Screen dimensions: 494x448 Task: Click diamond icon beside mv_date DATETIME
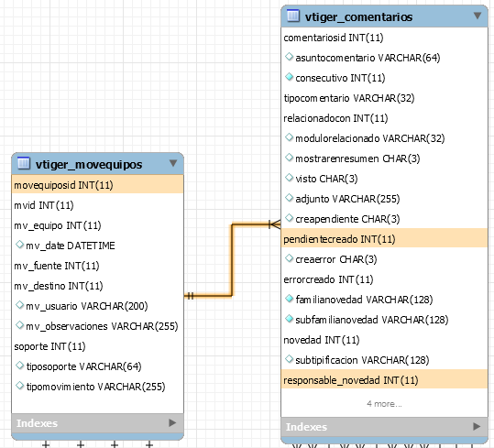pos(20,244)
